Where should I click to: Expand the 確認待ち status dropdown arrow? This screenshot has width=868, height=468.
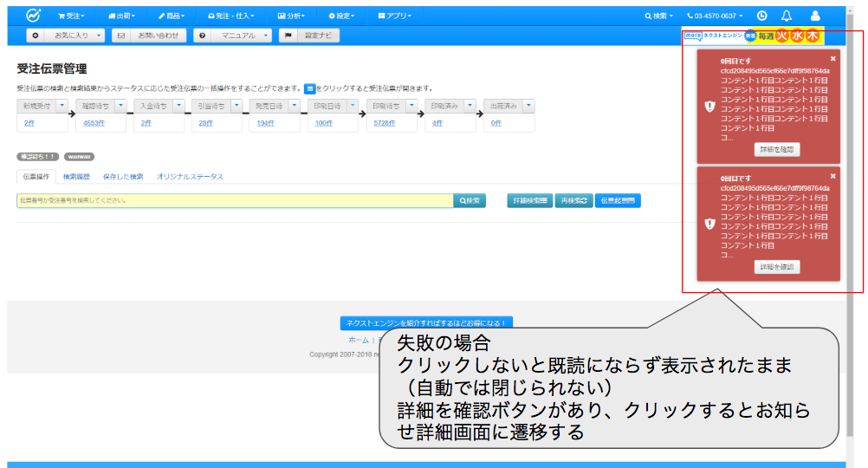[119, 106]
